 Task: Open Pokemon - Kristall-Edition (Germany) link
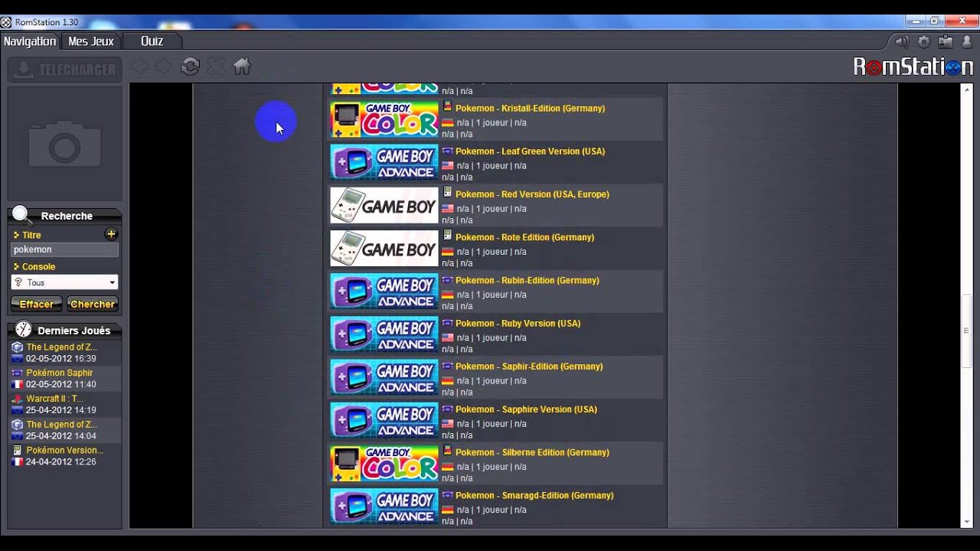530,109
